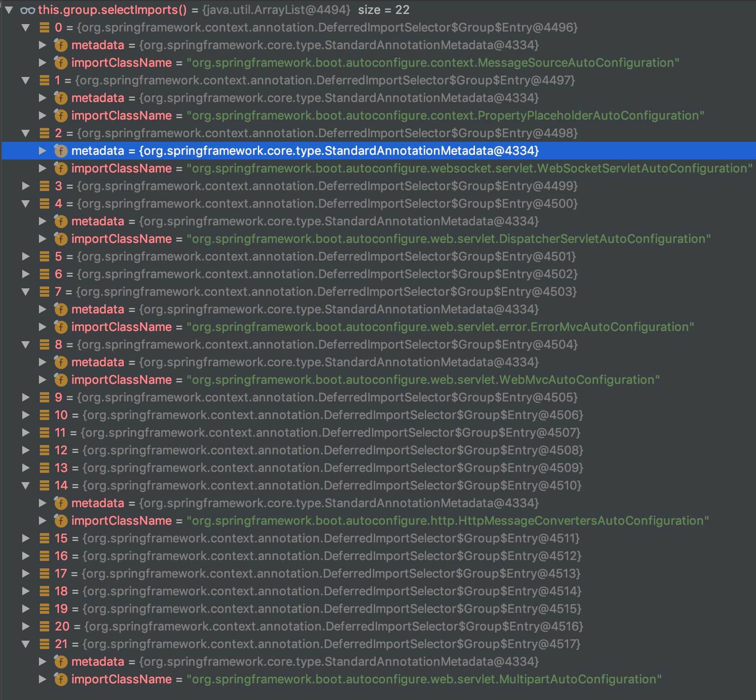Viewport: 756px width, 700px height.
Task: Click the field icon of MessageSourceAutoConfiguration importClassName
Action: point(61,63)
